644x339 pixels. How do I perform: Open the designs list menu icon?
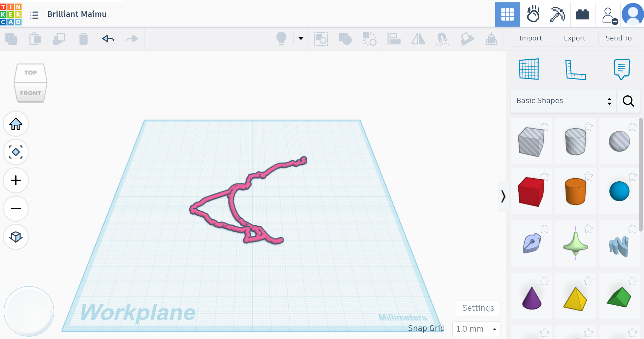34,15
